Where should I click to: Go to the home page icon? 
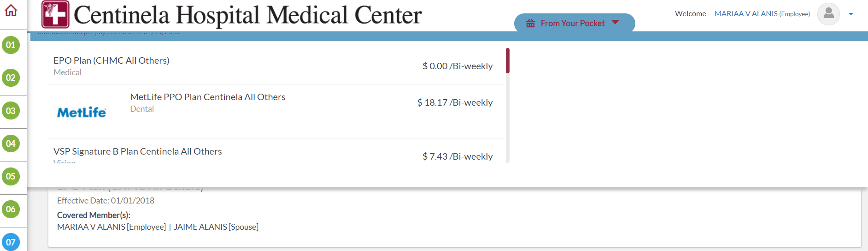click(x=11, y=11)
